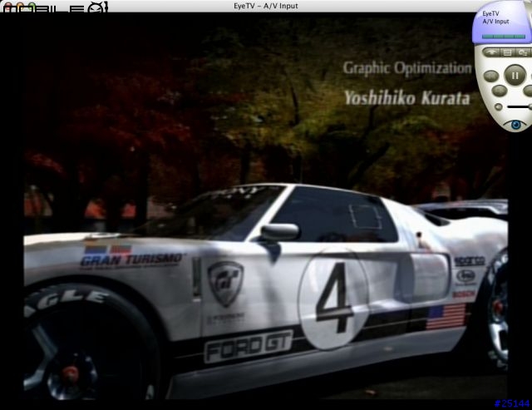Image resolution: width=532 pixels, height=410 pixels.
Task: Click the oval button below-left of the pause button
Action: point(499,91)
